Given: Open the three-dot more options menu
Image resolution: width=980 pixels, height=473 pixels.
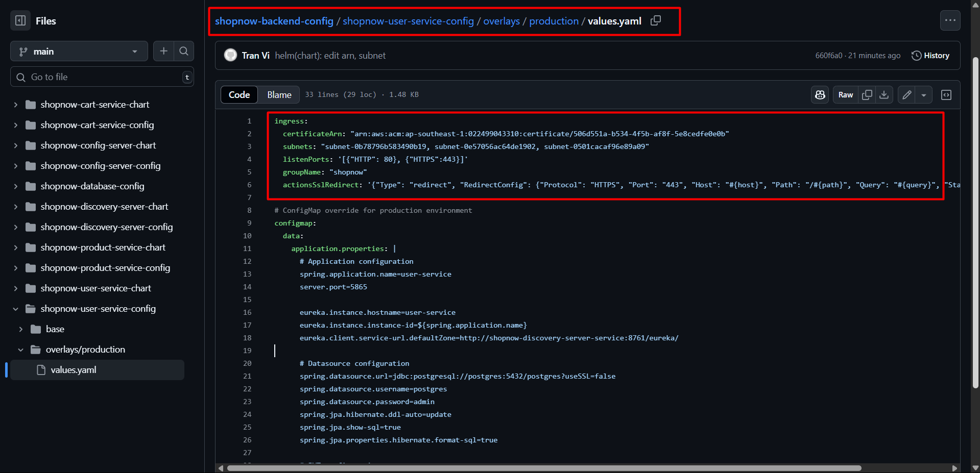Looking at the screenshot, I should coord(950,20).
